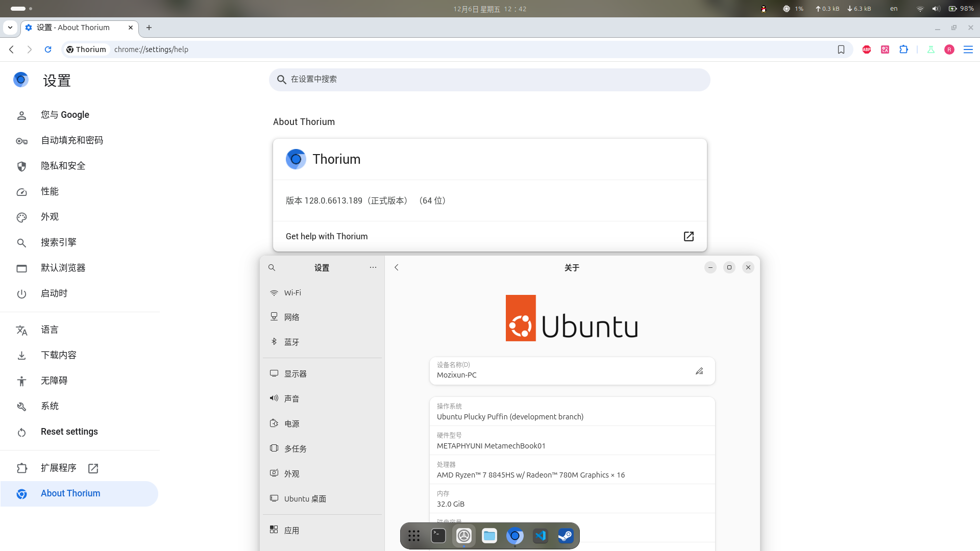Click Get help with Thorium

[x=490, y=236]
